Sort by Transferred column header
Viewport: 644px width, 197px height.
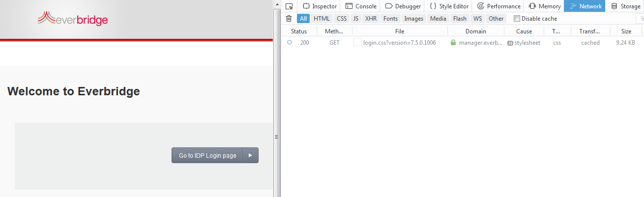point(589,31)
